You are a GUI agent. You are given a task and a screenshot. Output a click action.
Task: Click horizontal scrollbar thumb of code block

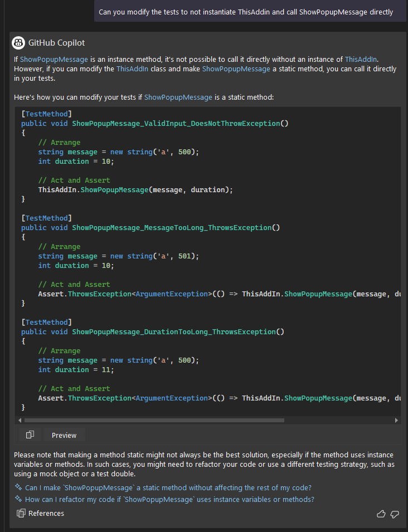tap(154, 420)
